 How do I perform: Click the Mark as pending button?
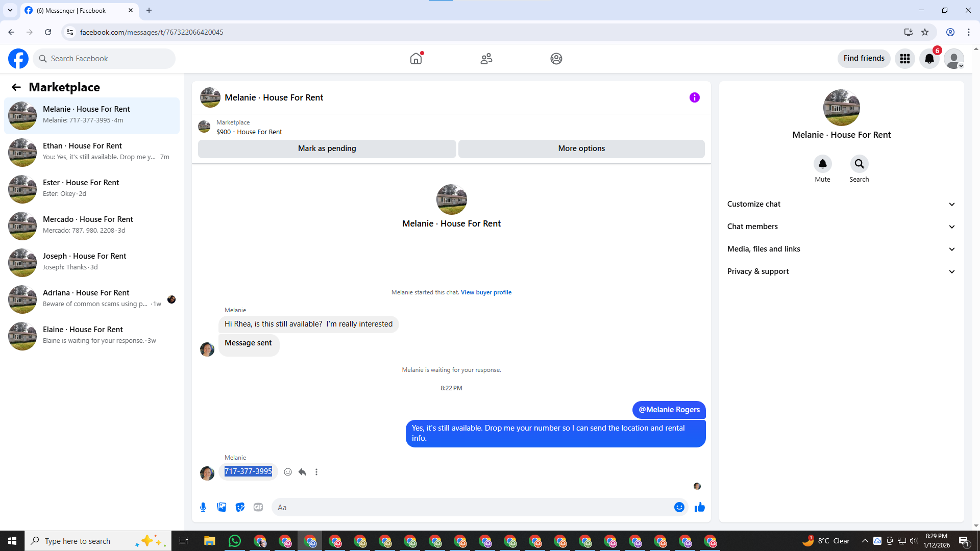click(x=327, y=148)
